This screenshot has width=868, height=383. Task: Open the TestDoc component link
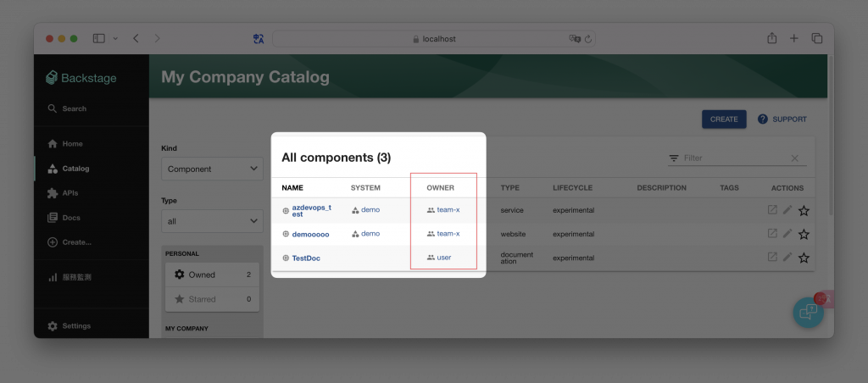306,258
